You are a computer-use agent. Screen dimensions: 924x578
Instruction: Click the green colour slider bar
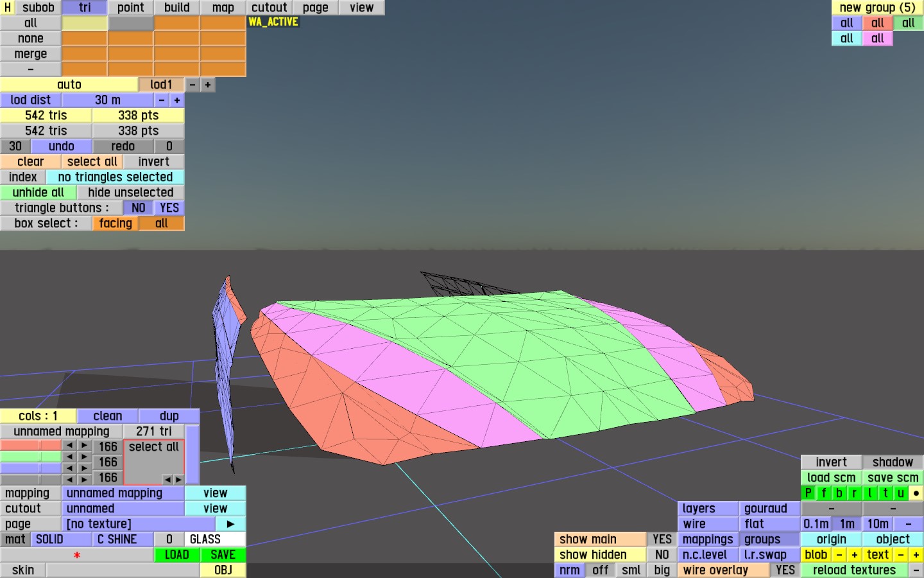(x=31, y=457)
